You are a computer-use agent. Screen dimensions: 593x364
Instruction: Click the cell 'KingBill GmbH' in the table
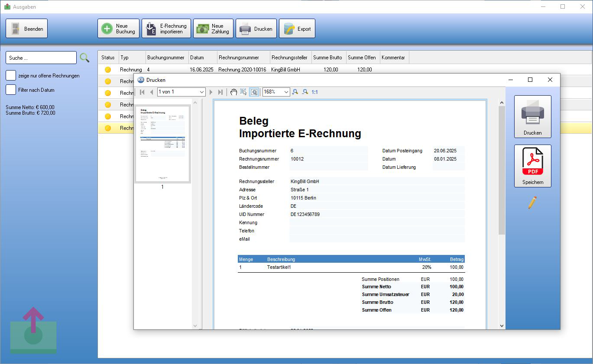click(x=285, y=70)
